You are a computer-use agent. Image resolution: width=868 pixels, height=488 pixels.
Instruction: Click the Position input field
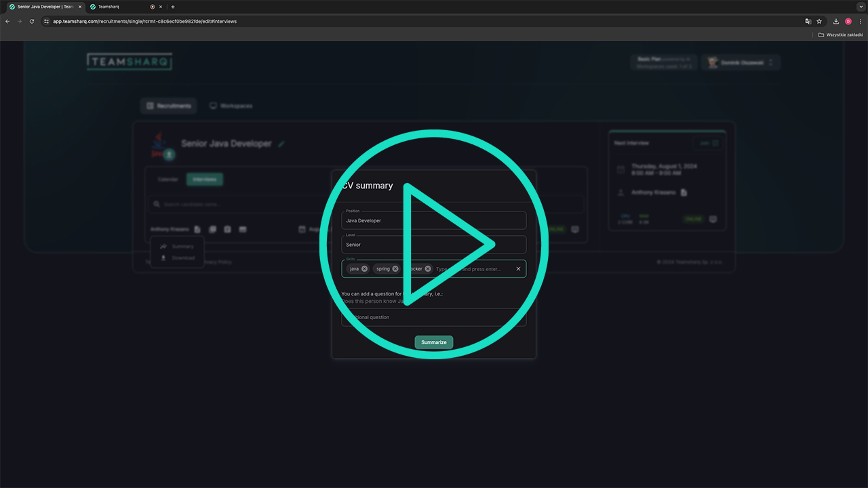point(433,221)
